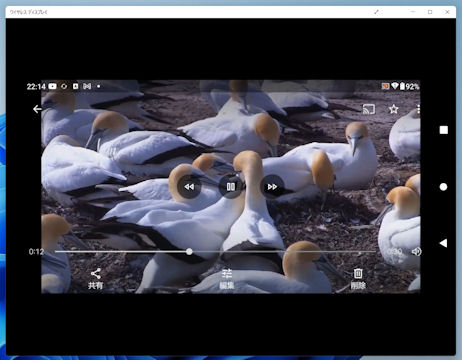Click the YouTube notification status icon

[x=52, y=86]
